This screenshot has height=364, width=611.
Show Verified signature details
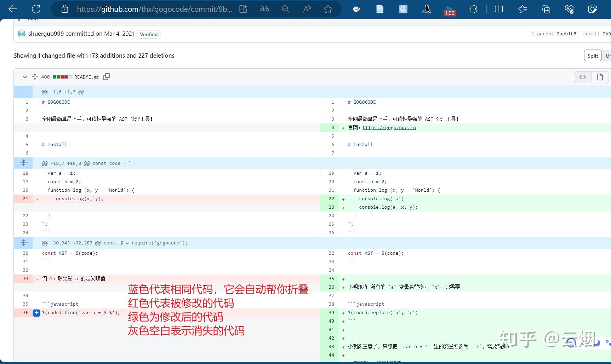pyautogui.click(x=149, y=34)
